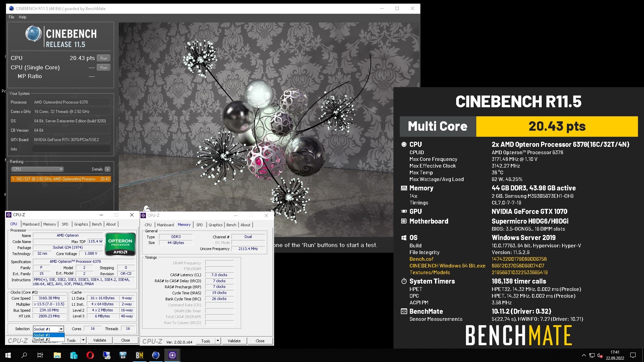
Task: Open the File menu in Cinebench
Action: [x=11, y=17]
